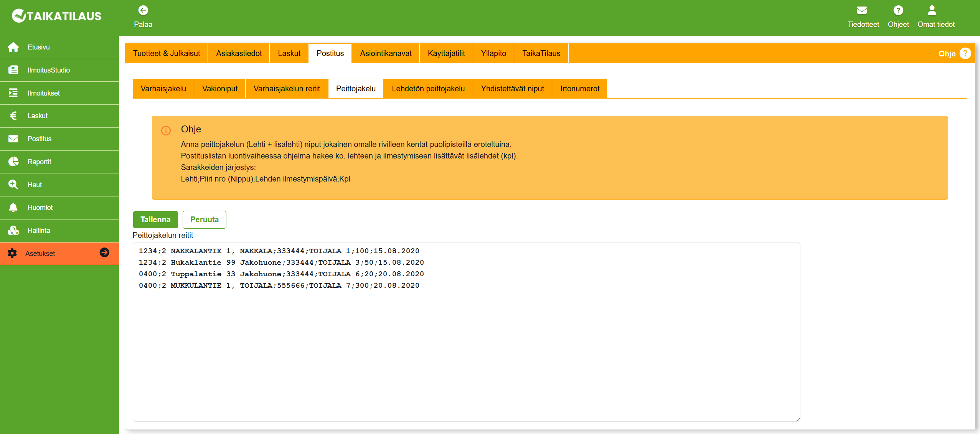
Task: Expand Asetukset with the arrow icon
Action: click(104, 252)
